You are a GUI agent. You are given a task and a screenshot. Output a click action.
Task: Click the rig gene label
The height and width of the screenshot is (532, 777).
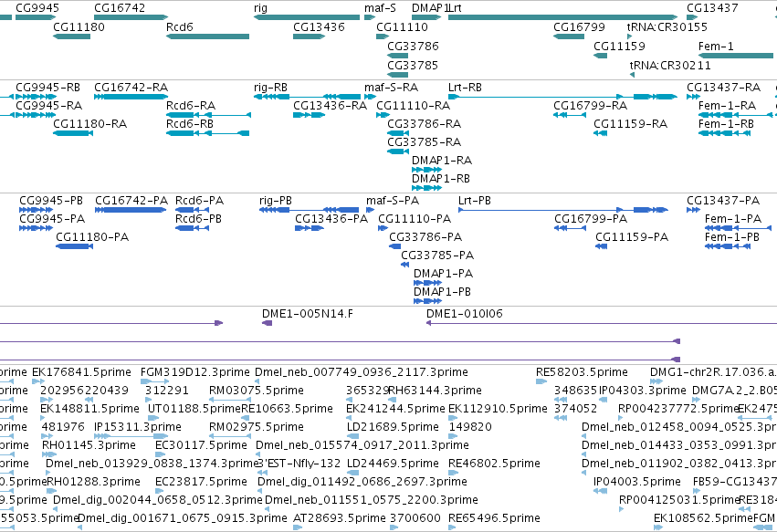point(260,8)
